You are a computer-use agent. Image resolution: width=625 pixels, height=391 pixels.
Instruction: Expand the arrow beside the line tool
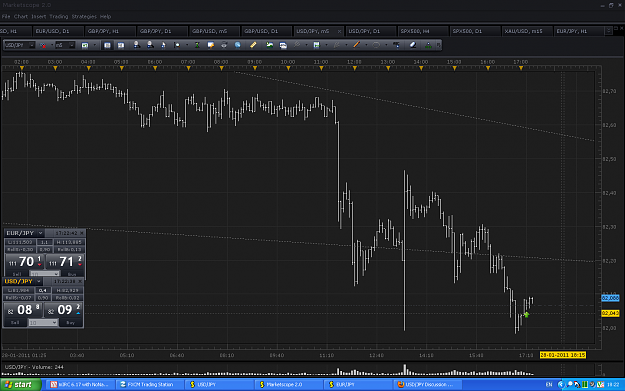coord(366,45)
